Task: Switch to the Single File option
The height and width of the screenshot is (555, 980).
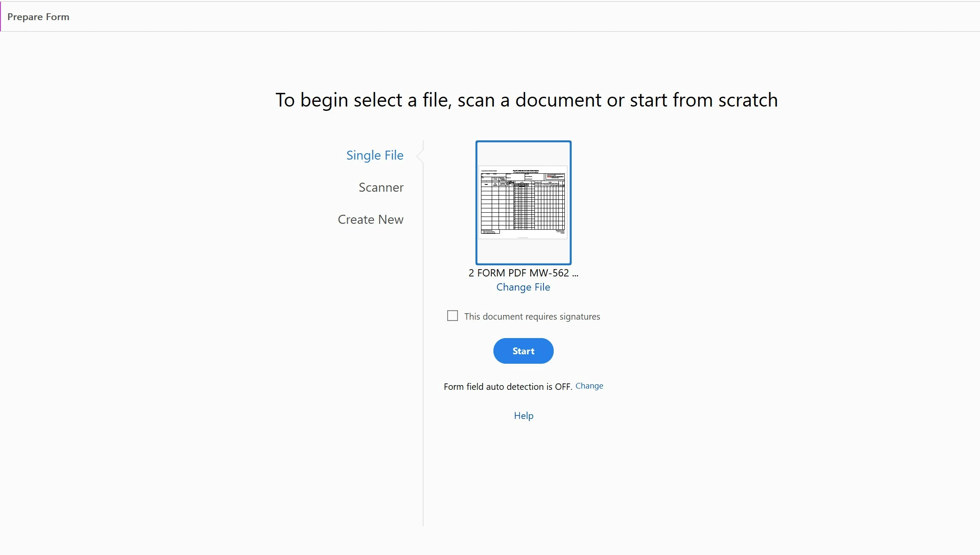Action: tap(375, 155)
